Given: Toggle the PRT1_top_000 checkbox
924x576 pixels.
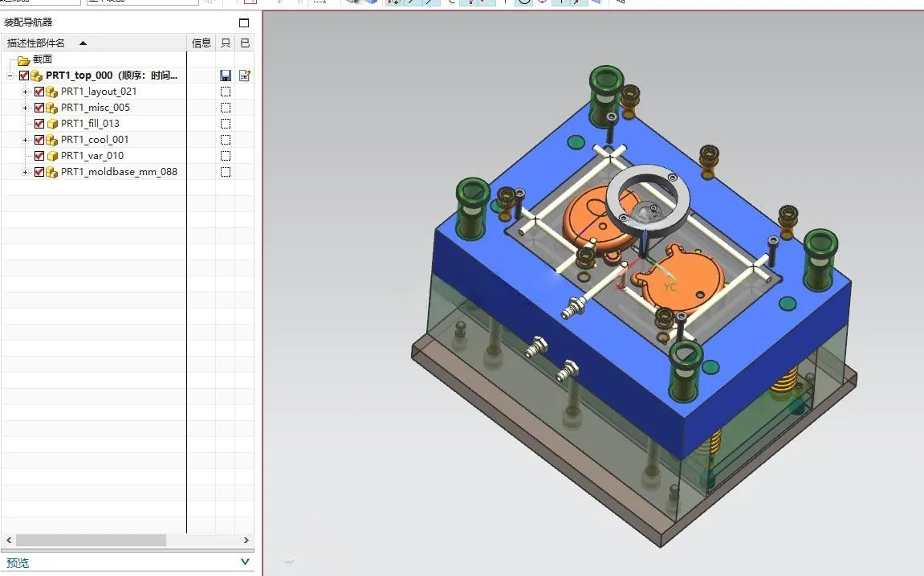Looking at the screenshot, I should coord(24,76).
